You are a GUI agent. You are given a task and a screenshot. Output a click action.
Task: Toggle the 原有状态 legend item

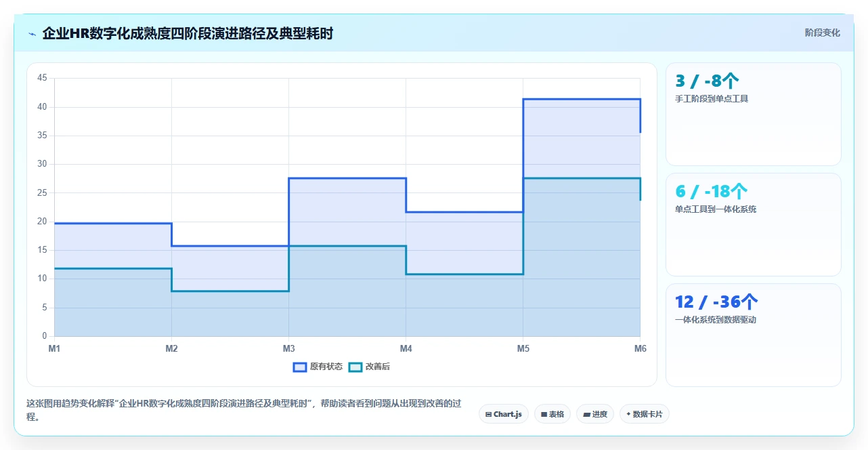pyautogui.click(x=318, y=367)
